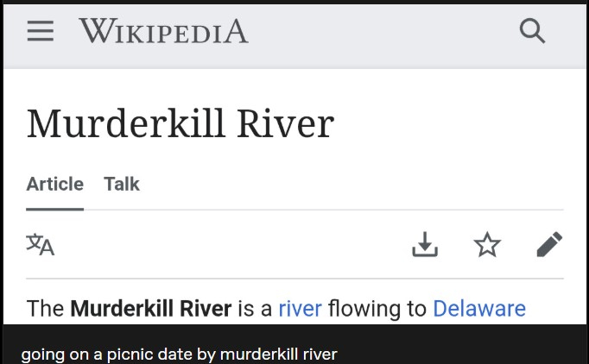589x364 pixels.
Task: Click the download page icon
Action: pyautogui.click(x=424, y=245)
